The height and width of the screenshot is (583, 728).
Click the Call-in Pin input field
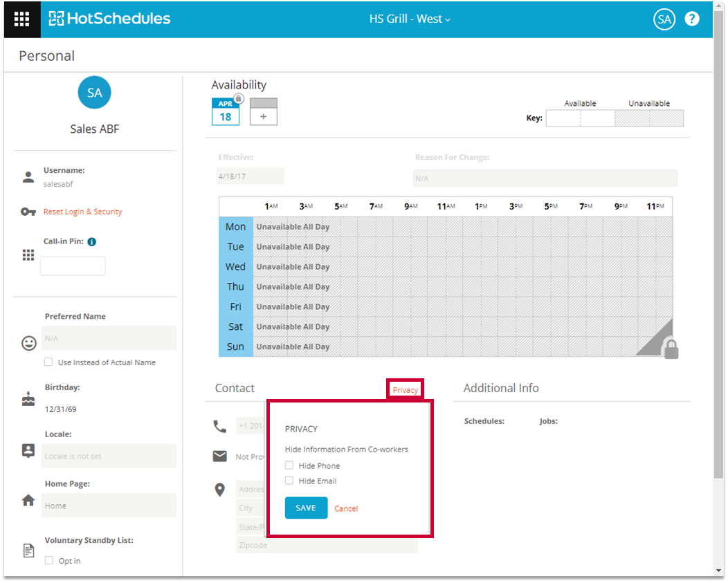click(x=73, y=266)
